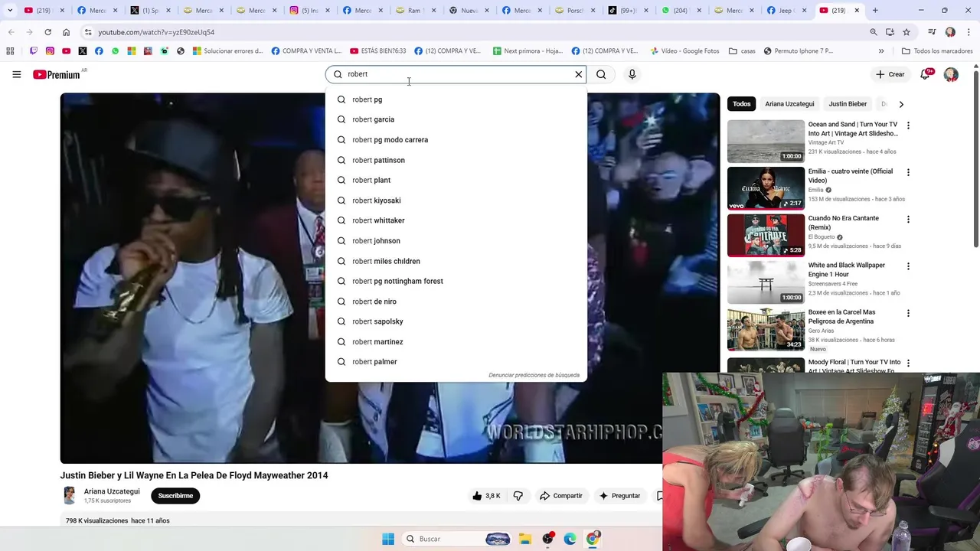Open YouTube bookmark icon
The width and height of the screenshot is (980, 551).
66,51
